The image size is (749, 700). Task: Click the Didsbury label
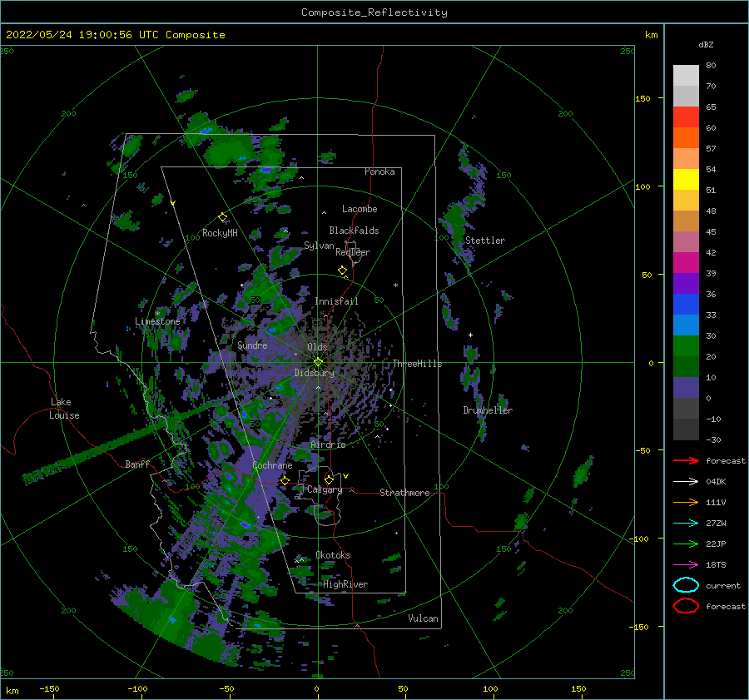(314, 373)
